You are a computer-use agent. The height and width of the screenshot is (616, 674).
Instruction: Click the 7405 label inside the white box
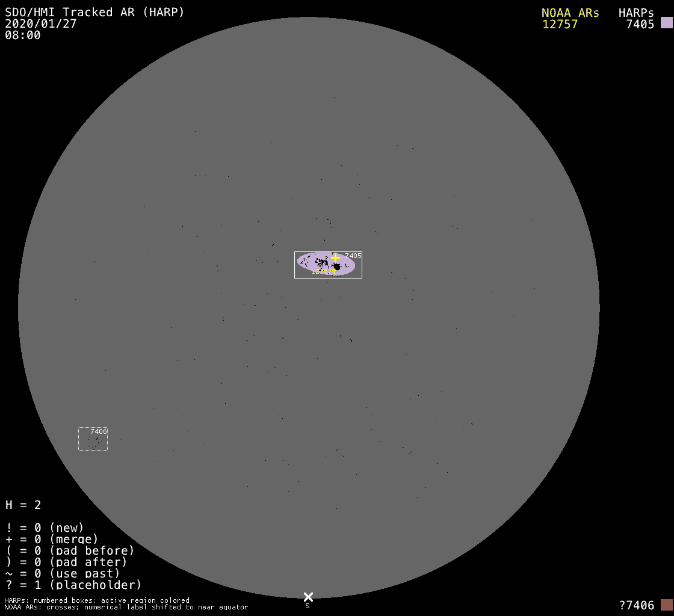point(353,256)
